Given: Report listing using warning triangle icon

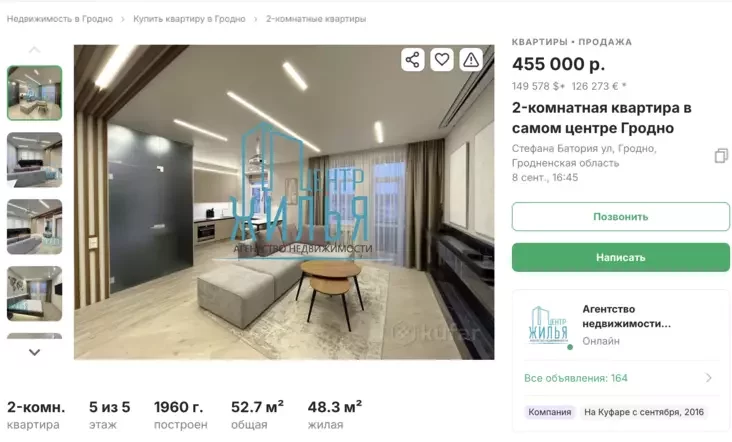Looking at the screenshot, I should [x=471, y=60].
